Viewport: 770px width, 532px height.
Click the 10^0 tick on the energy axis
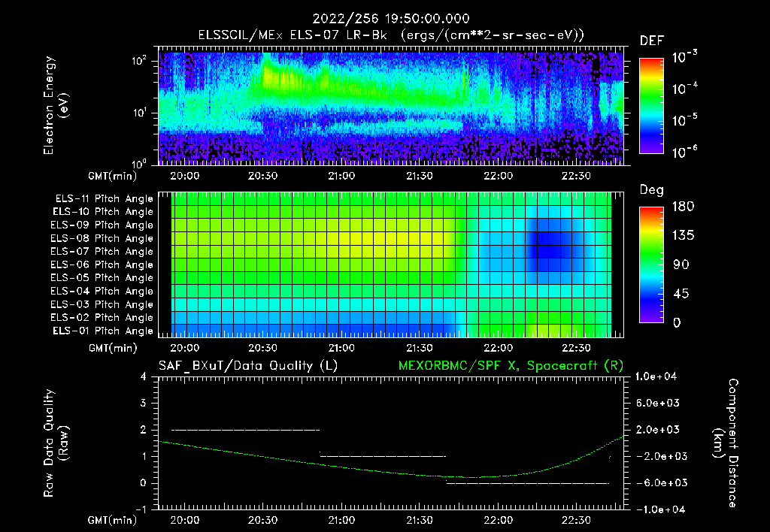140,164
